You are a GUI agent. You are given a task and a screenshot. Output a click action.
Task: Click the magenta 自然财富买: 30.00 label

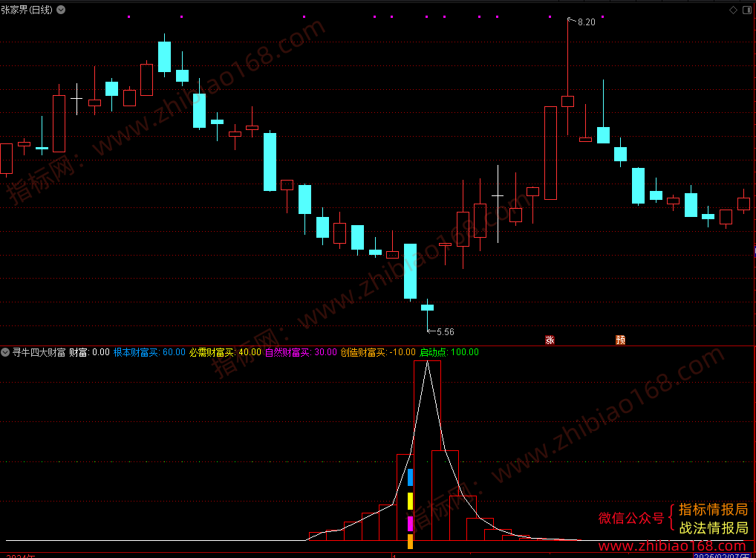301,352
